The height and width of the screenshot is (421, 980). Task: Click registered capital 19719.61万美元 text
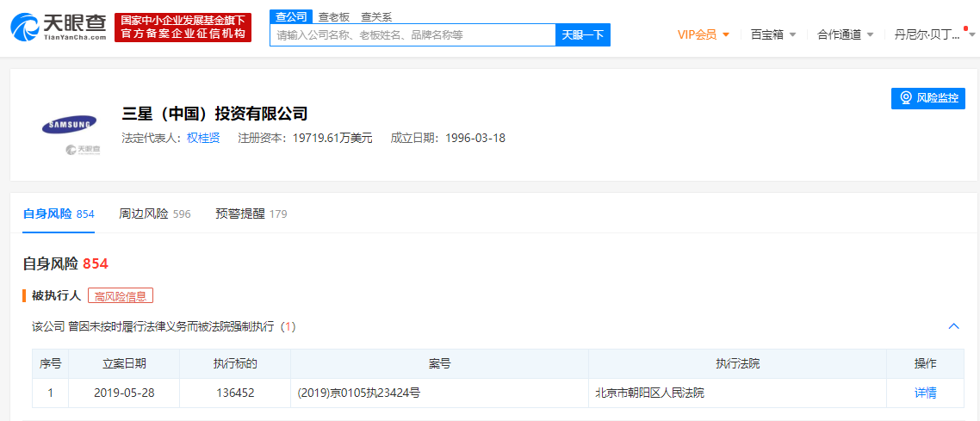[x=332, y=138]
